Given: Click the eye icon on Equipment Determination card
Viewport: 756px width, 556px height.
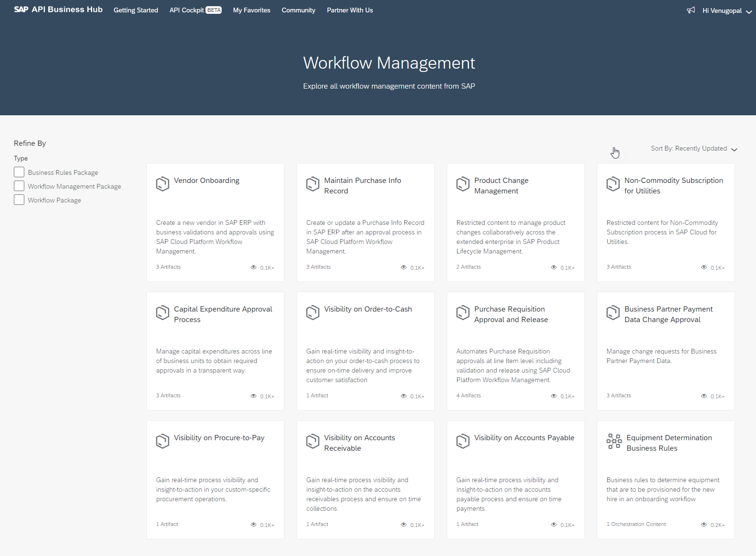Looking at the screenshot, I should [704, 525].
